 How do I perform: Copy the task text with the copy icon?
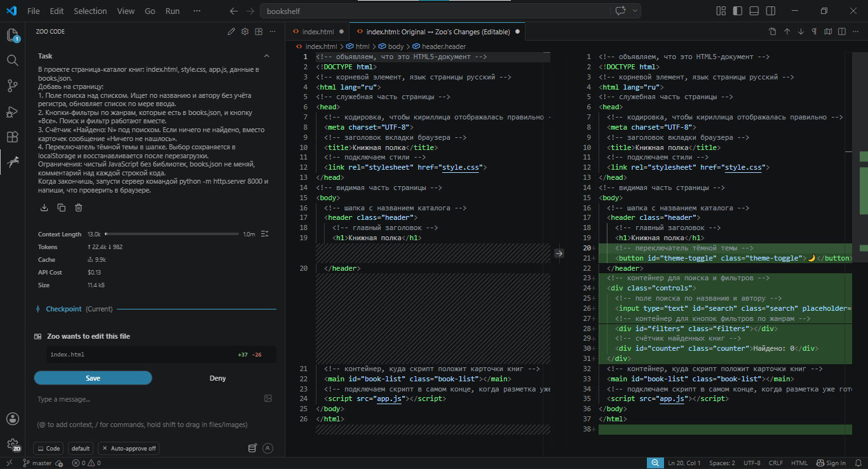(x=62, y=207)
